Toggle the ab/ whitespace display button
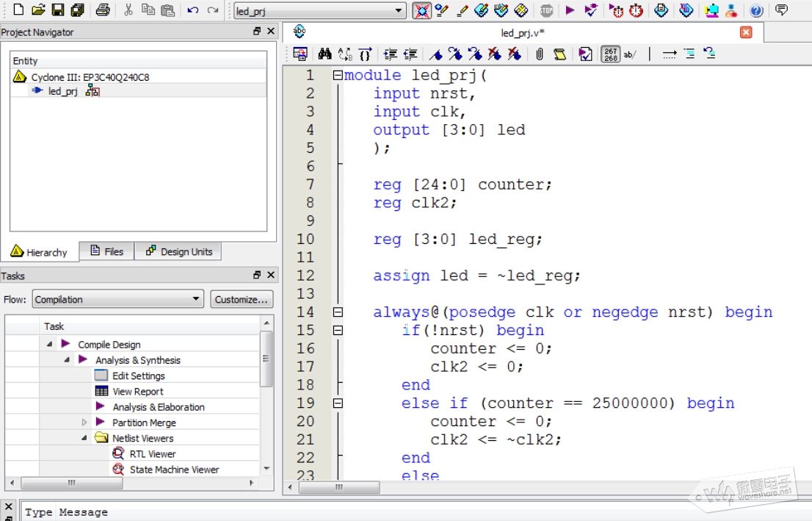This screenshot has width=812, height=521. (630, 54)
